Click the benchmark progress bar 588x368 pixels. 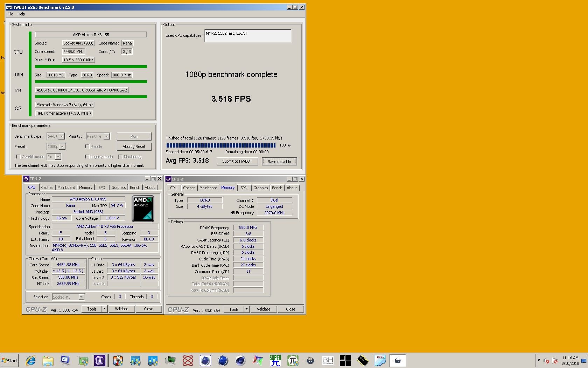coord(221,145)
